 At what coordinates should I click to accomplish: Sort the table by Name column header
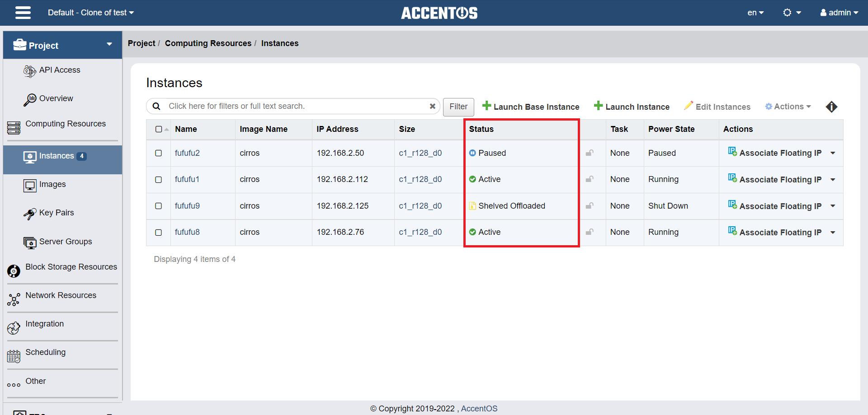click(x=186, y=129)
